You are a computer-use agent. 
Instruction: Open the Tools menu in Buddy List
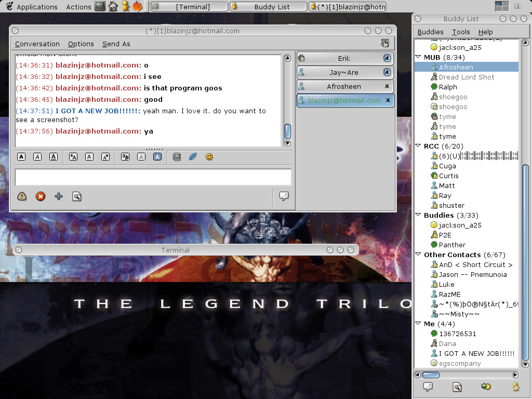click(x=461, y=32)
